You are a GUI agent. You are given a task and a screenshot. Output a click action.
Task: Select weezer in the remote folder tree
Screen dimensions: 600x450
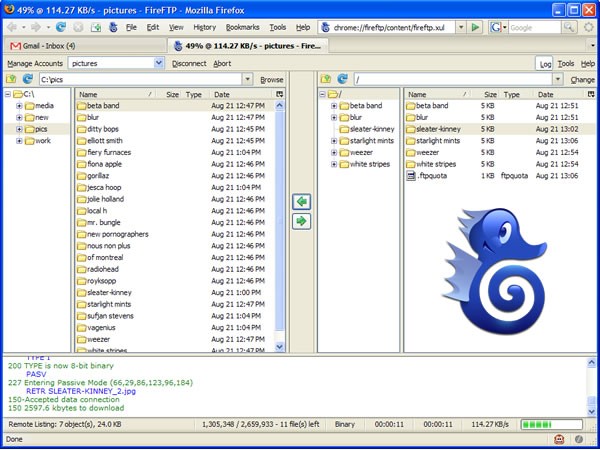[361, 153]
